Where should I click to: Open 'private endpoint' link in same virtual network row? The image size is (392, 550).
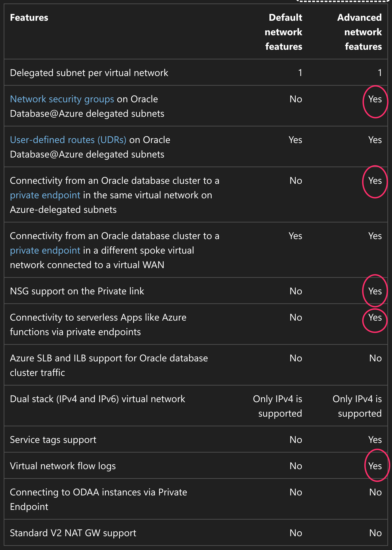point(45,195)
